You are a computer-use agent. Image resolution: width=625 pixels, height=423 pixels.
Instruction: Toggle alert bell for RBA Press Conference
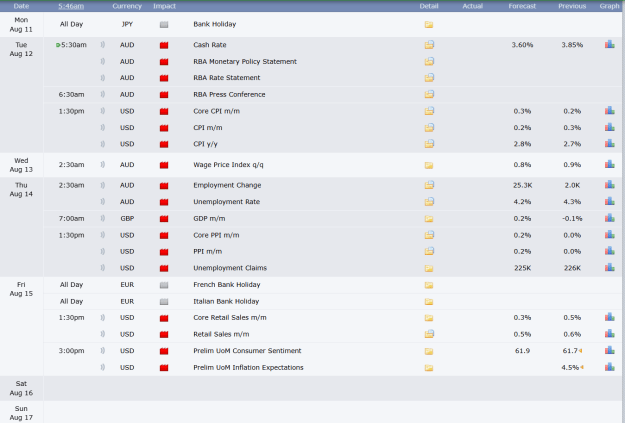coord(102,94)
